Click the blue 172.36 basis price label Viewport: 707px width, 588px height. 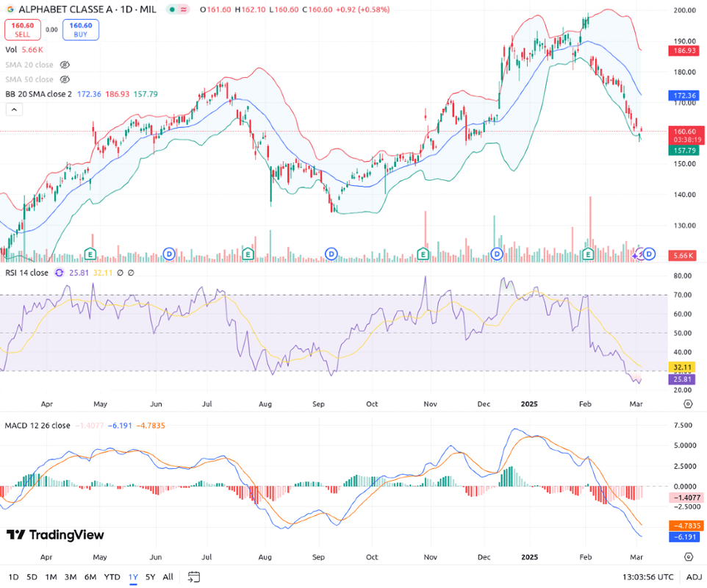pyautogui.click(x=684, y=96)
